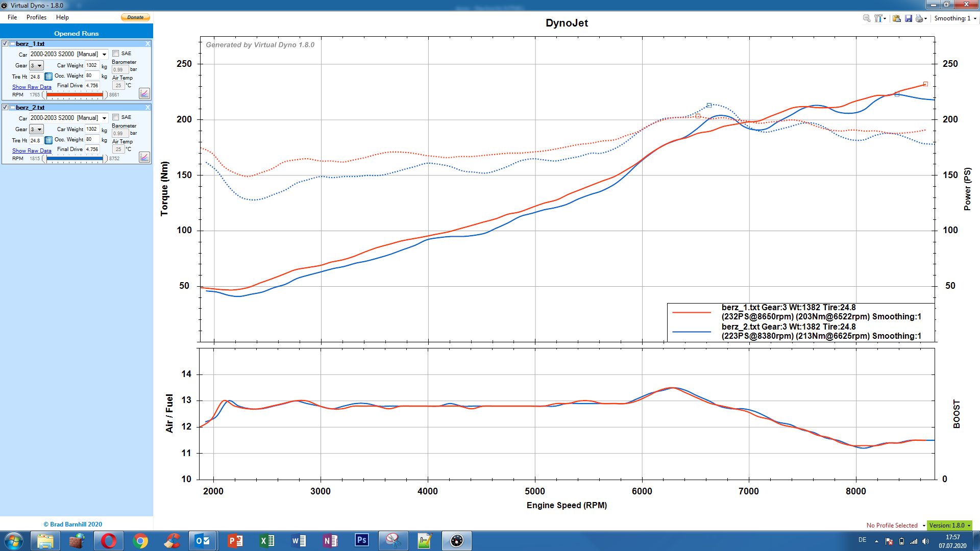This screenshot has width=980, height=551.
Task: Click the copy graph to clipboard icon
Action: coord(897,18)
